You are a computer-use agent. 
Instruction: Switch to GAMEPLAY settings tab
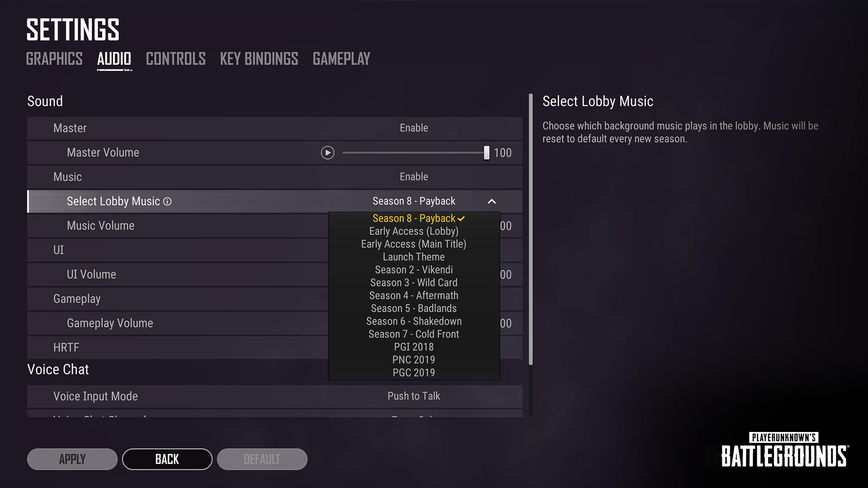[341, 58]
